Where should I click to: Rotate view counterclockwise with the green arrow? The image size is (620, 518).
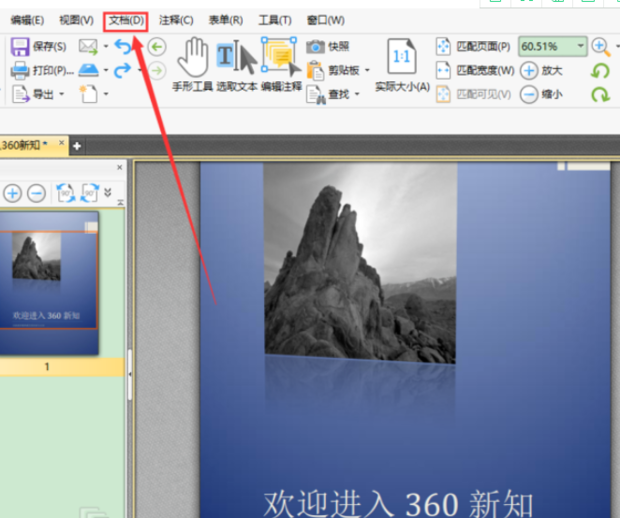(x=600, y=71)
